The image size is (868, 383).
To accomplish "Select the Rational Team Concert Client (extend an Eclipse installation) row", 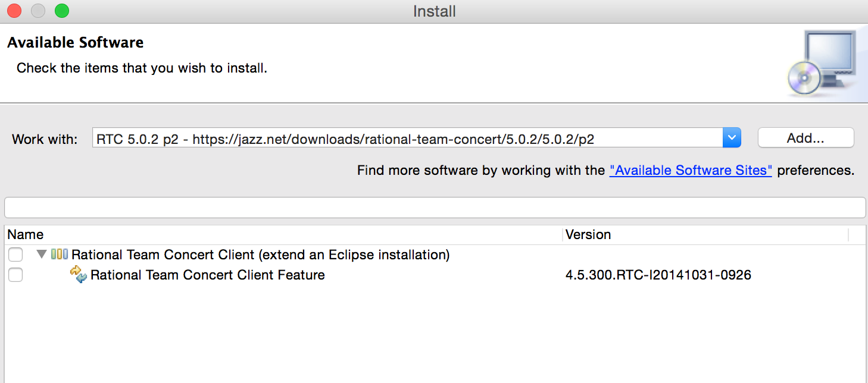I will [435, 255].
